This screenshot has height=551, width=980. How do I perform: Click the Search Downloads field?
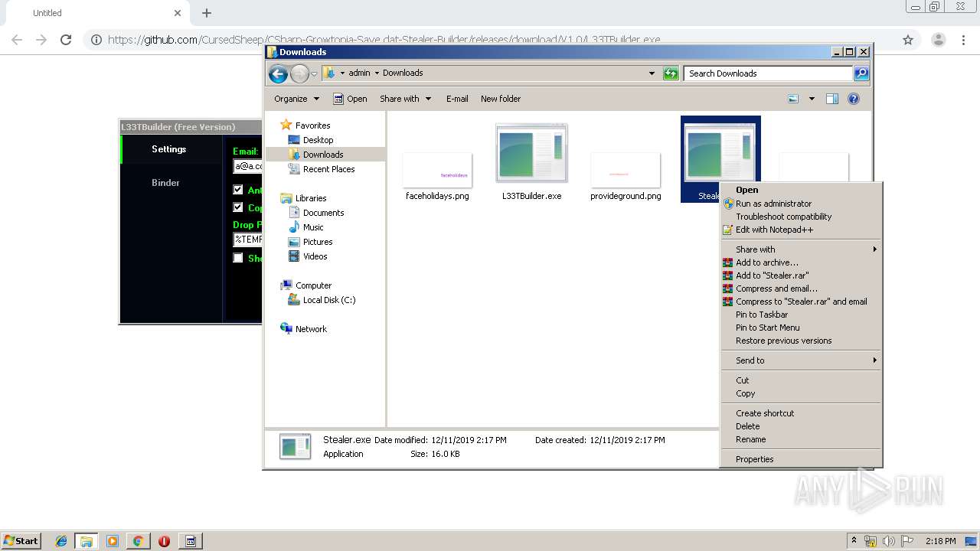[768, 73]
